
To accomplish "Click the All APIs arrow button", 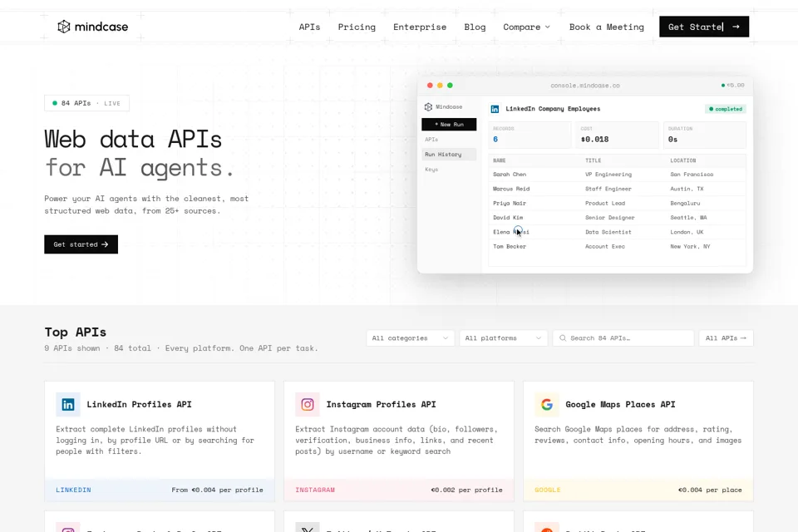I will [x=727, y=338].
